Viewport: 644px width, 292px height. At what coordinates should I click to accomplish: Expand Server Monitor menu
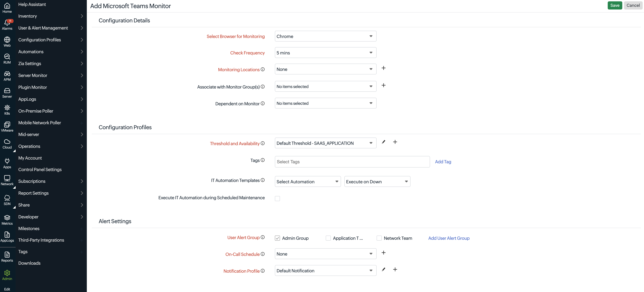pyautogui.click(x=51, y=75)
